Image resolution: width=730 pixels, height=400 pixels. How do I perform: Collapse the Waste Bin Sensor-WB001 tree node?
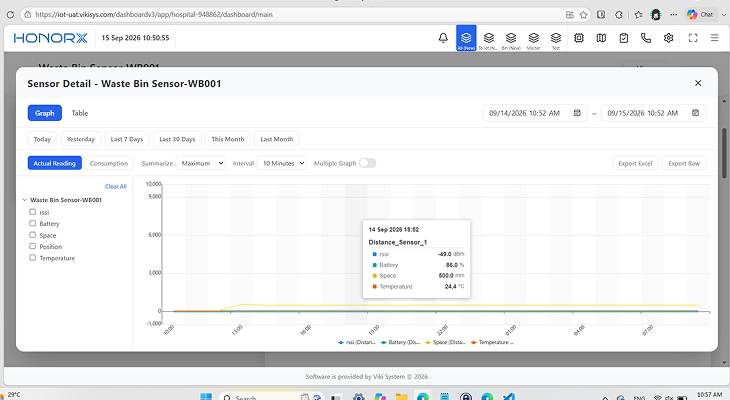[x=25, y=200]
